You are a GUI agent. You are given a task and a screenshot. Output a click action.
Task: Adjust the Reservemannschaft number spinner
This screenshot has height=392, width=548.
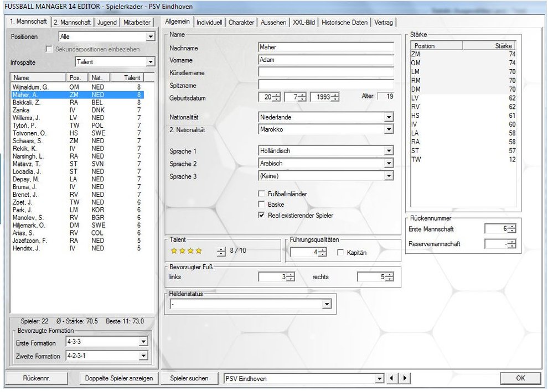(x=511, y=244)
